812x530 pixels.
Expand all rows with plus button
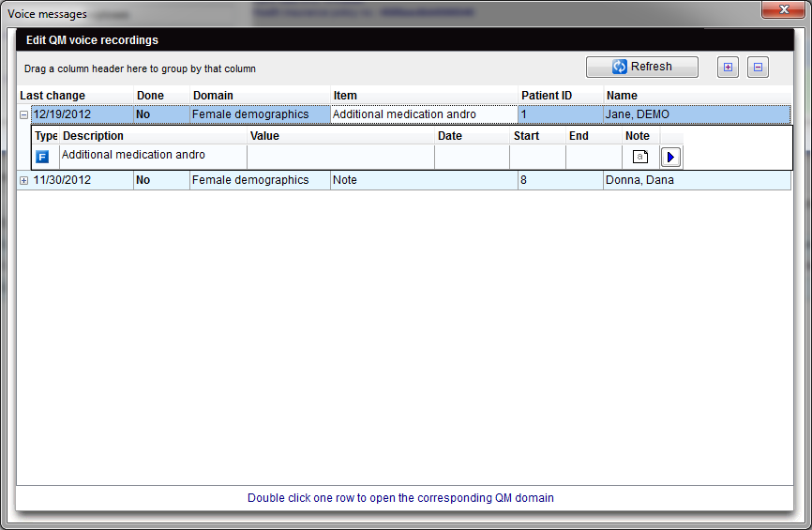(x=728, y=67)
